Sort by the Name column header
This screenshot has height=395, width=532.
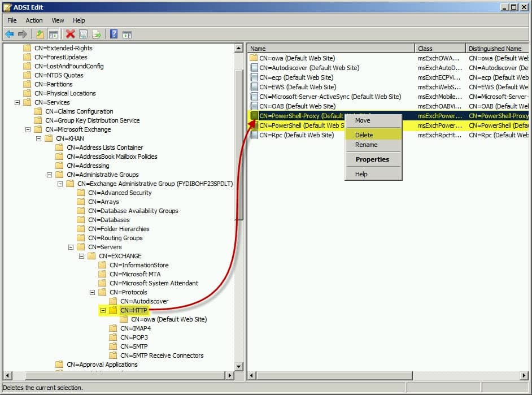(x=331, y=49)
